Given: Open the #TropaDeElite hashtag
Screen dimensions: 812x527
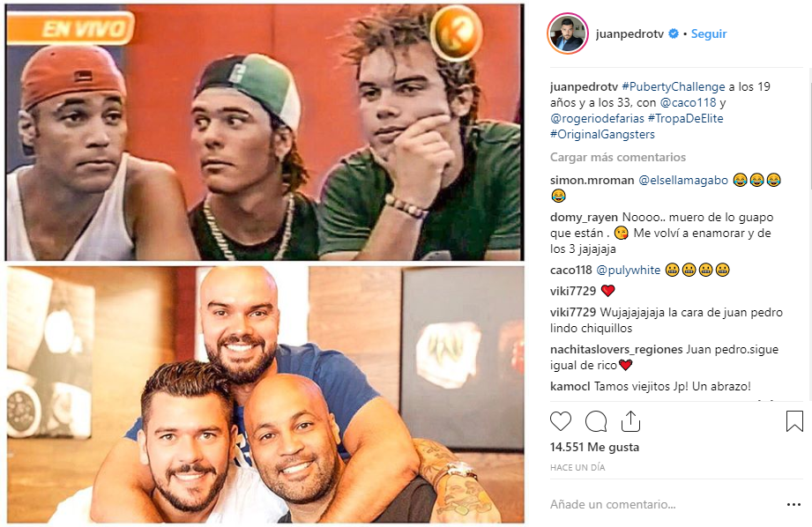Looking at the screenshot, I should pyautogui.click(x=685, y=119).
